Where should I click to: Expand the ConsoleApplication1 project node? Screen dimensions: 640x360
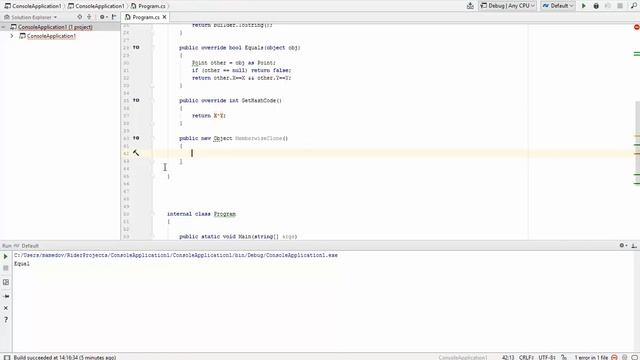coord(12,36)
